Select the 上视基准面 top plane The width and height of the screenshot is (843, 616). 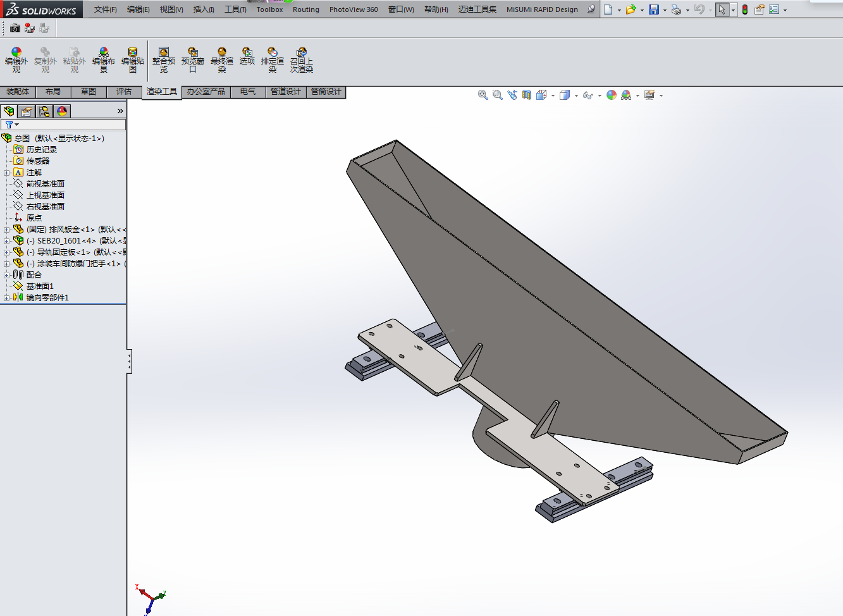tap(46, 195)
